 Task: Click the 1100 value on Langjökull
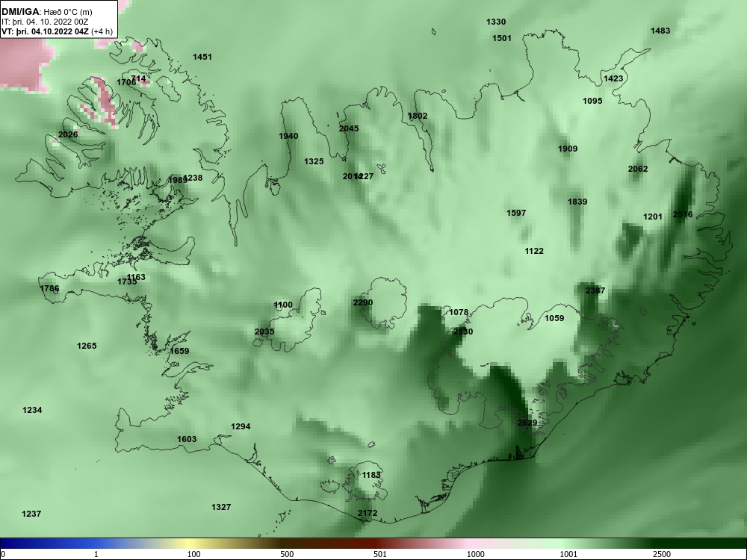point(283,305)
